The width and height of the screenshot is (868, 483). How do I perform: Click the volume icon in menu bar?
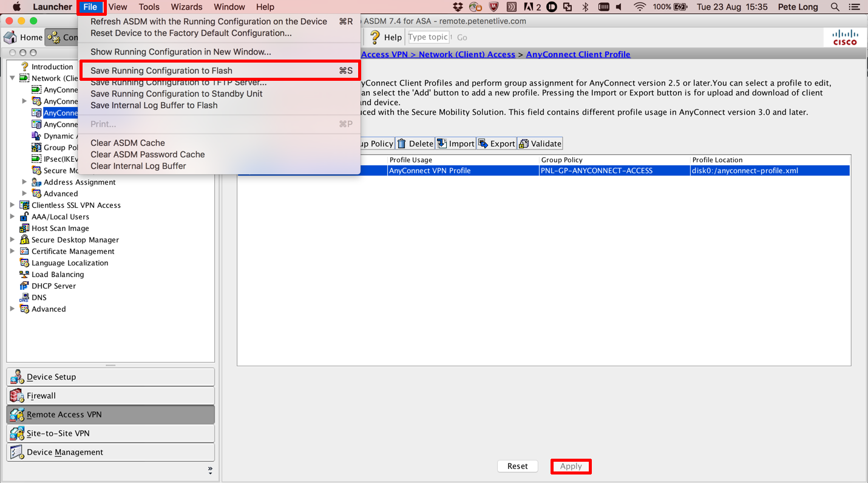click(619, 7)
